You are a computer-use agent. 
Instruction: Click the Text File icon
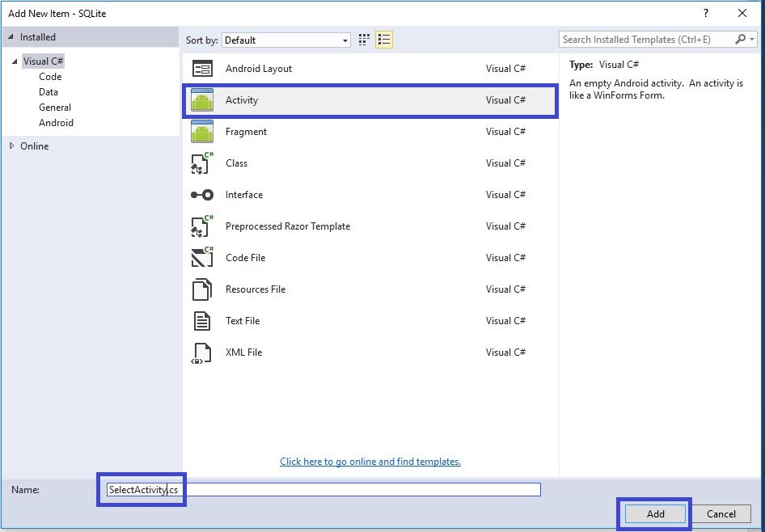pos(202,321)
